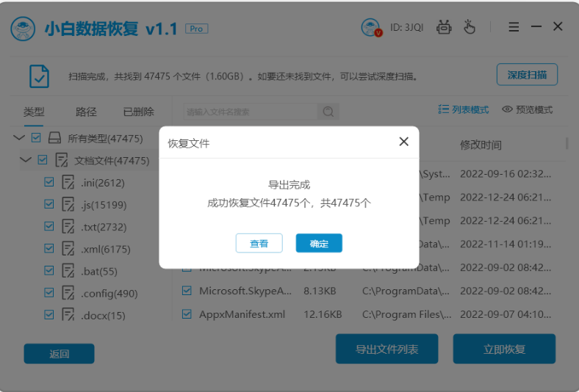This screenshot has width=579, height=392.
Task: Toggle the 所有类型(47475) checkbox
Action: 37,137
